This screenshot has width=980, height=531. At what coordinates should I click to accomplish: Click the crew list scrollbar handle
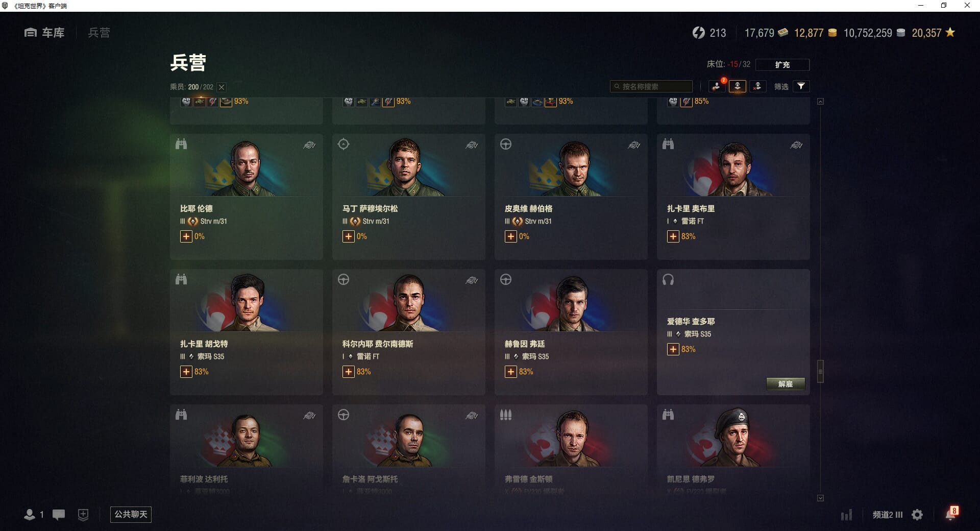point(820,371)
